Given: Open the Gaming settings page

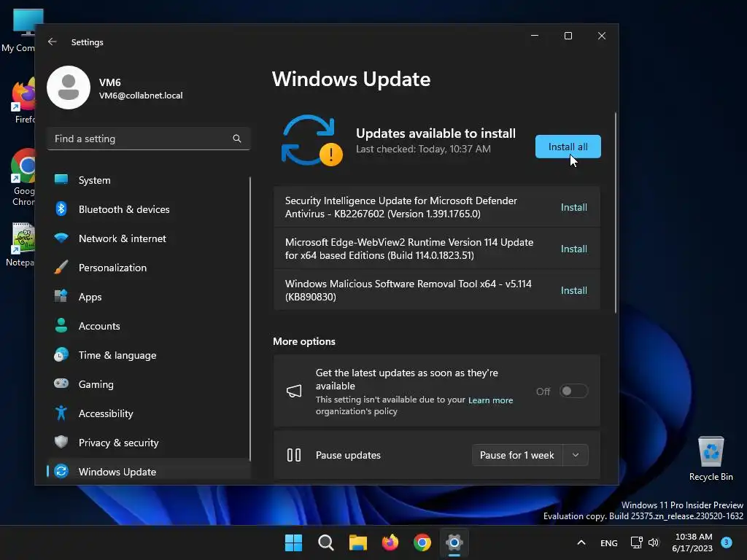Looking at the screenshot, I should click(x=149, y=384).
